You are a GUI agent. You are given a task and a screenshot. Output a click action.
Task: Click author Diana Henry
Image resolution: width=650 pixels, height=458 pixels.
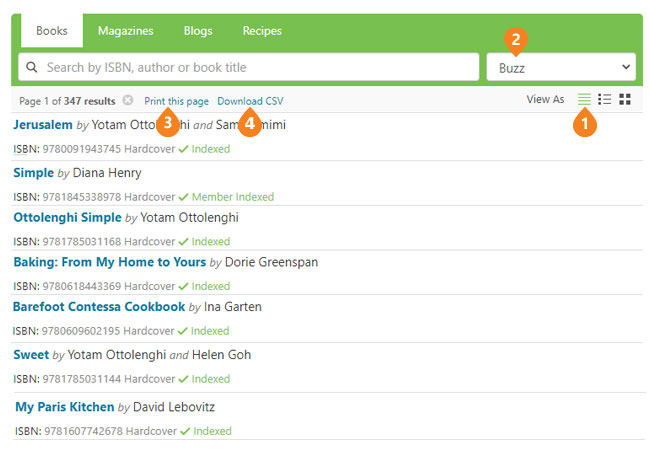[x=107, y=173]
